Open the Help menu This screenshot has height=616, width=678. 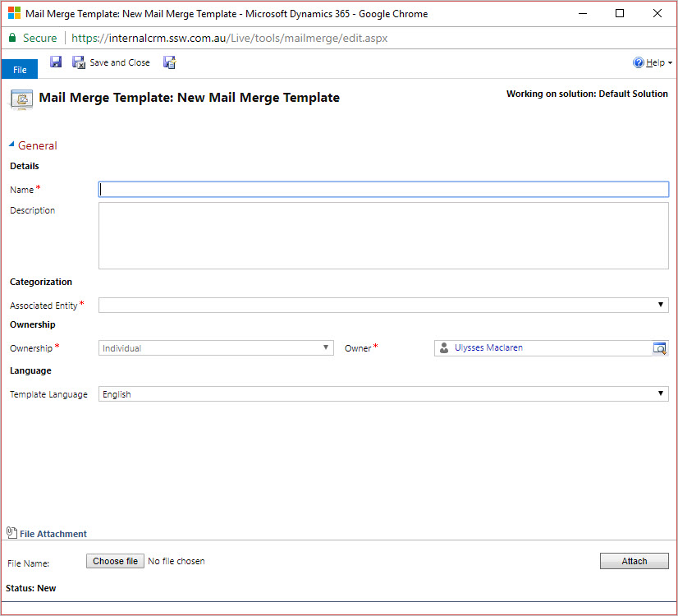click(653, 62)
